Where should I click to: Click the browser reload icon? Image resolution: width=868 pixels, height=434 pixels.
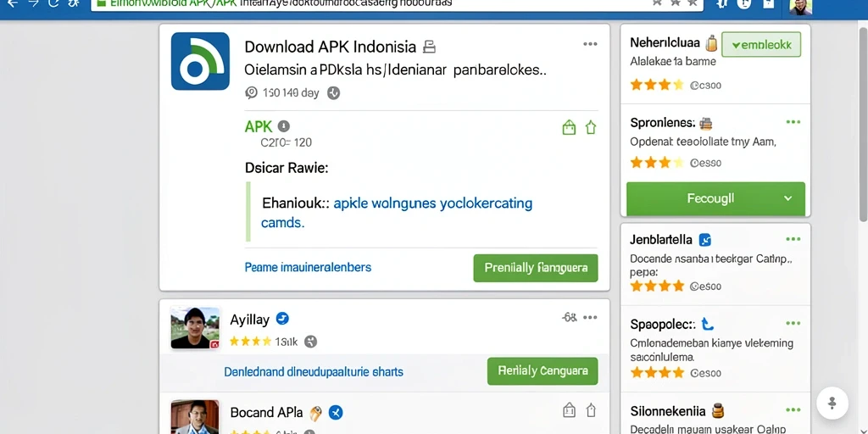tap(53, 3)
